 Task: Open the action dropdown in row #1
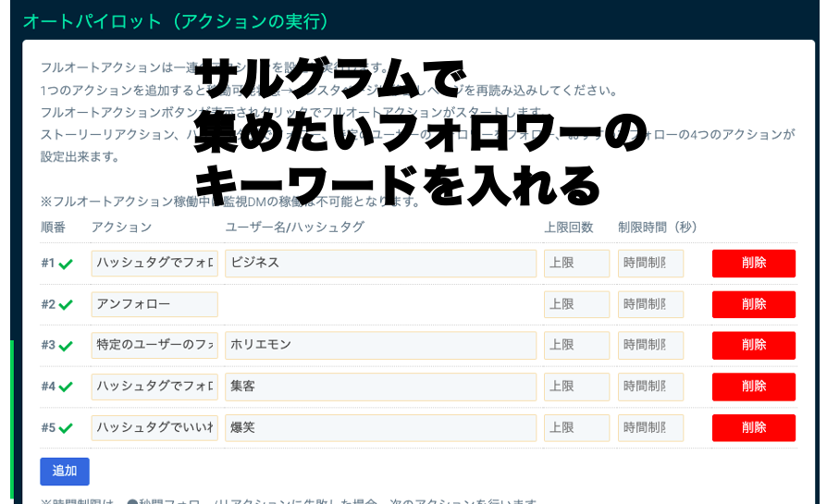tap(154, 263)
